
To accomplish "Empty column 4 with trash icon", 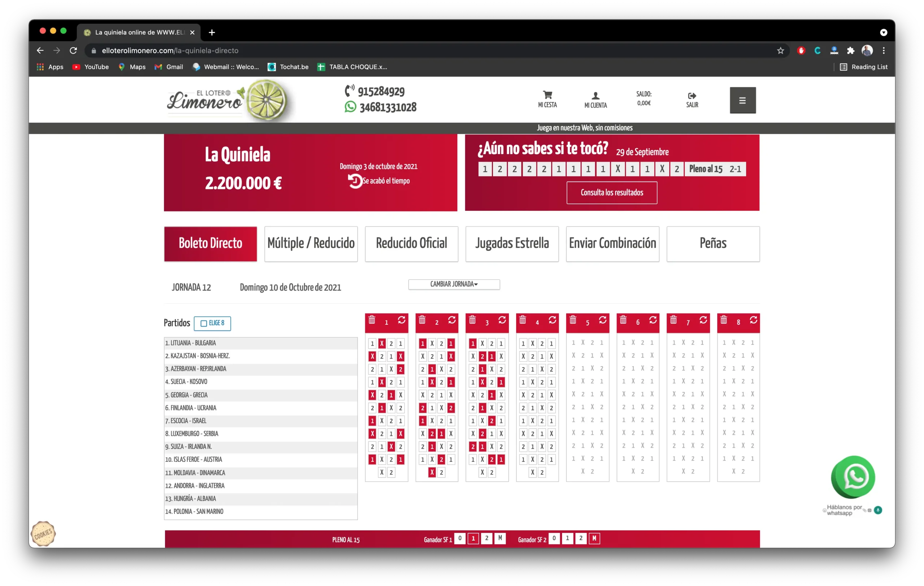I will [x=522, y=320].
